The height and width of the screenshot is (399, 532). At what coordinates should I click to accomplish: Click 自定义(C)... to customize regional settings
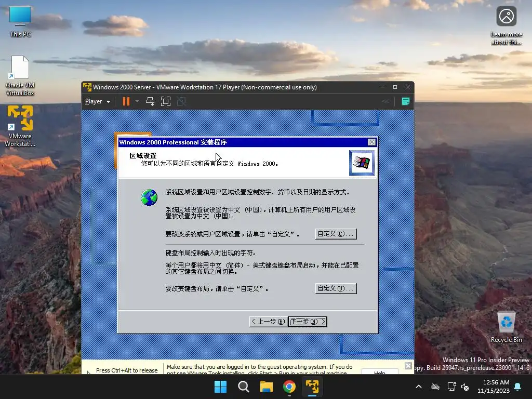coord(336,234)
